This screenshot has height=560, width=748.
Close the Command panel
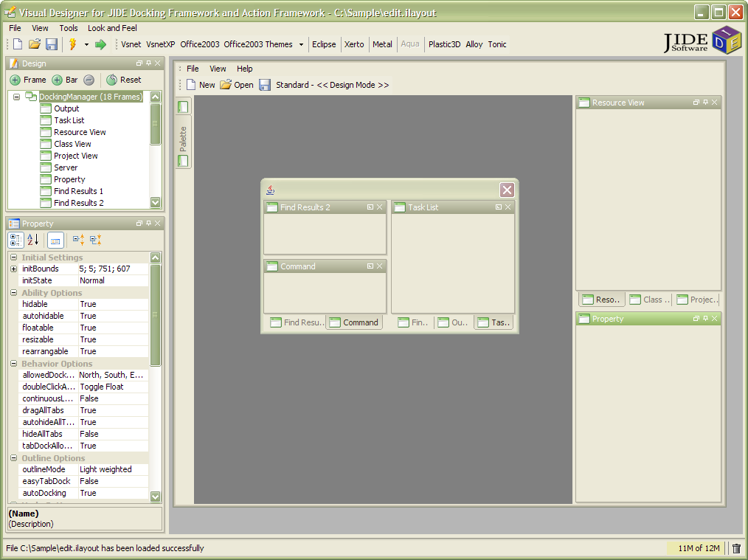click(380, 266)
